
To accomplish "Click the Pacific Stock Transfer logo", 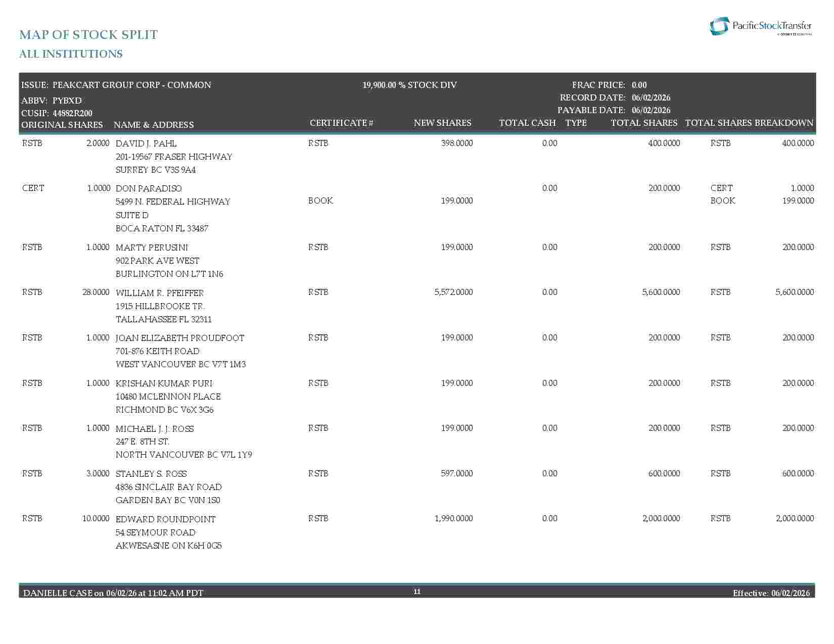I will coord(761,26).
